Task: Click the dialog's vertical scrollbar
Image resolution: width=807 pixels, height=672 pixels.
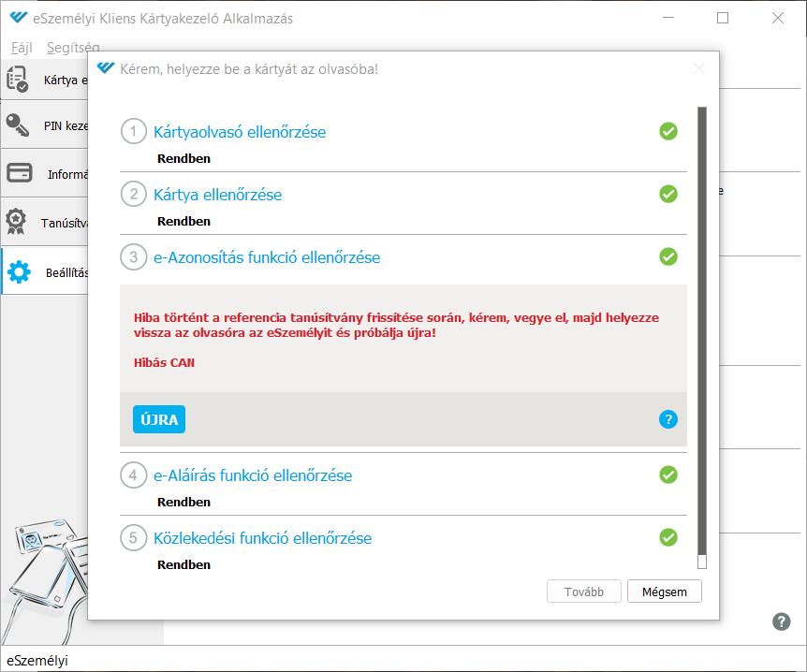Action: point(702,338)
